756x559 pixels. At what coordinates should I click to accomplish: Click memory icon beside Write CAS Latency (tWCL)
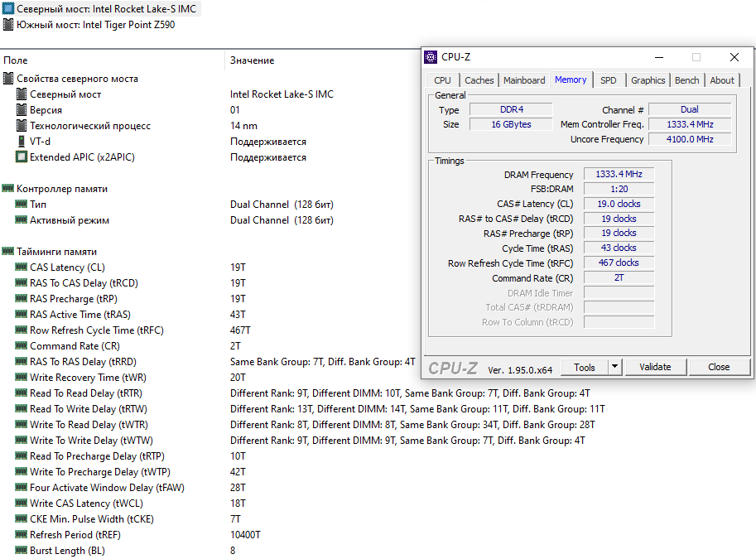pos(22,503)
